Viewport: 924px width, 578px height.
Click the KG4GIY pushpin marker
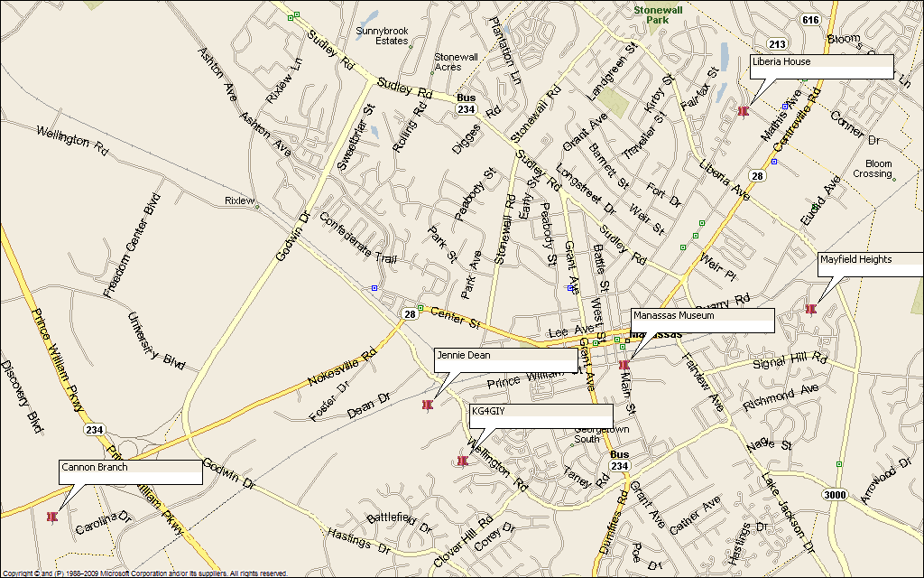(462, 461)
